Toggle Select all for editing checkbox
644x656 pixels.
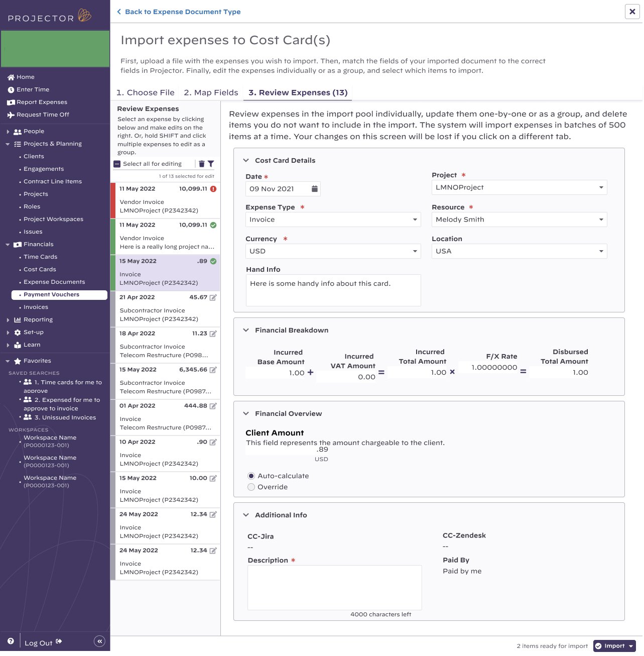(x=117, y=164)
